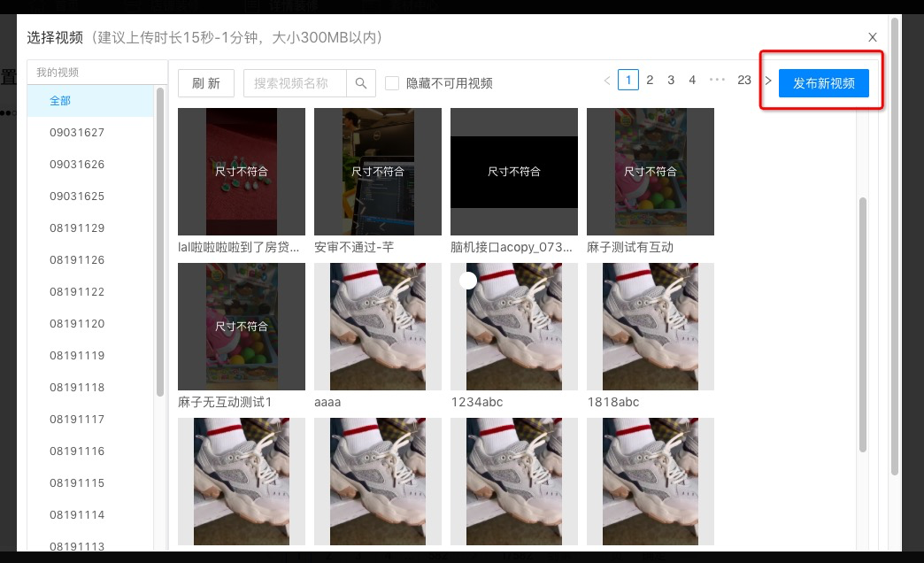Viewport: 924px width, 563px height.
Task: Select folder 08191114
Action: point(90,514)
